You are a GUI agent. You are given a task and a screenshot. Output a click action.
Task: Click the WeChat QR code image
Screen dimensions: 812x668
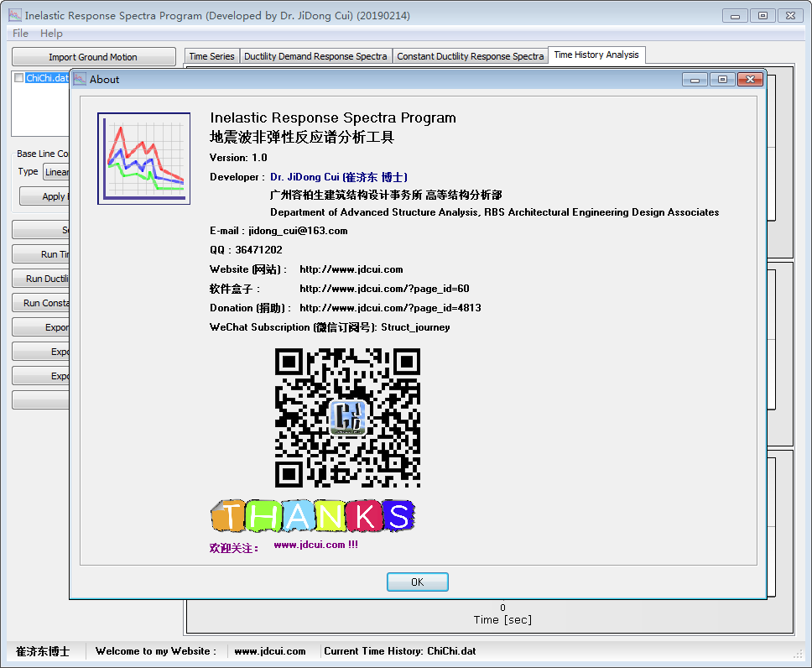click(347, 418)
